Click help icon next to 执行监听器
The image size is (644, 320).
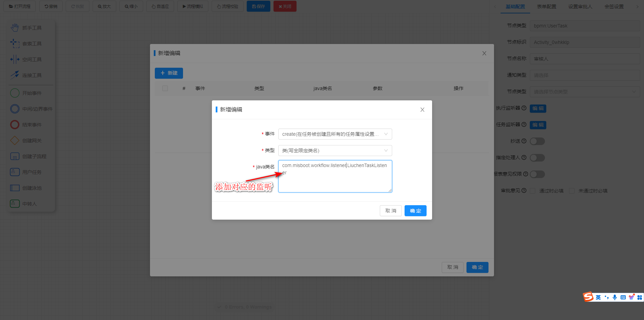[524, 108]
